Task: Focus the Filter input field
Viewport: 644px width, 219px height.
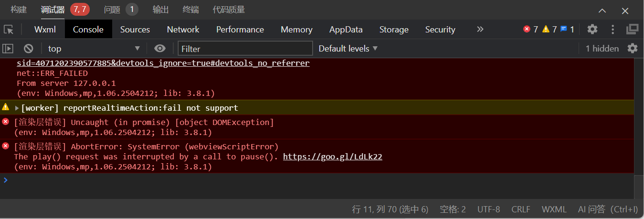Action: pyautogui.click(x=245, y=49)
